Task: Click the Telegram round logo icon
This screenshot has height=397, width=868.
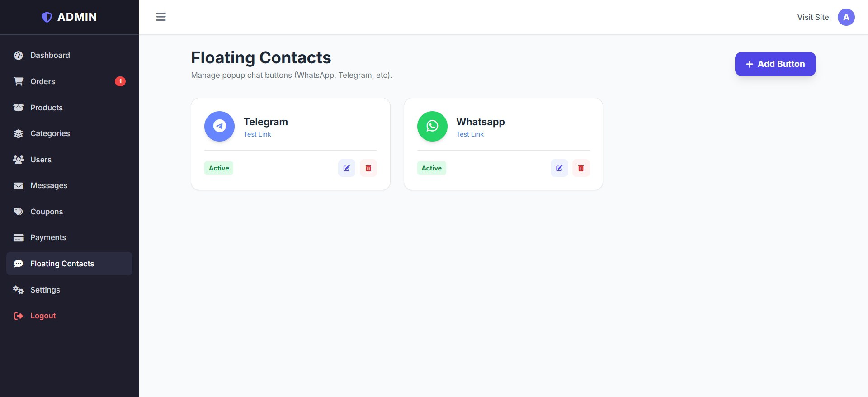Action: (x=219, y=126)
